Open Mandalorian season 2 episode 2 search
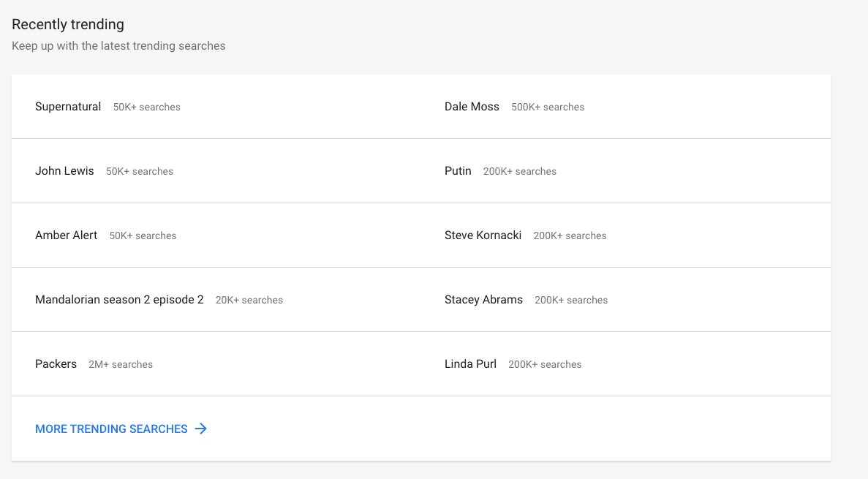The width and height of the screenshot is (868, 479). 119,300
